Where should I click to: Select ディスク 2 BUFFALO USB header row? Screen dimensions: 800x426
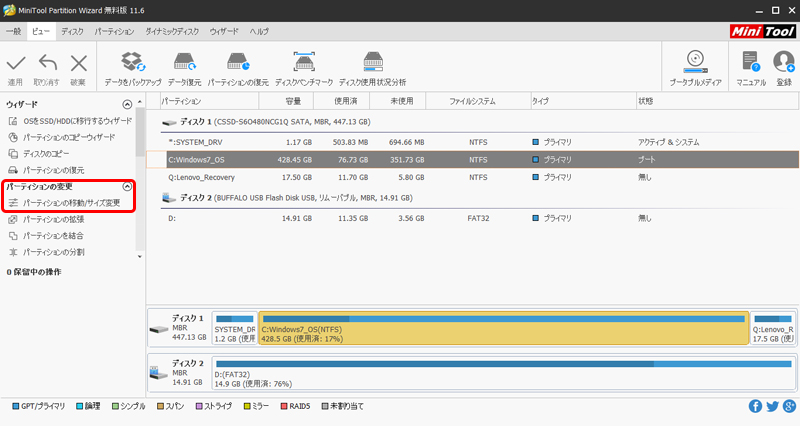(472, 198)
